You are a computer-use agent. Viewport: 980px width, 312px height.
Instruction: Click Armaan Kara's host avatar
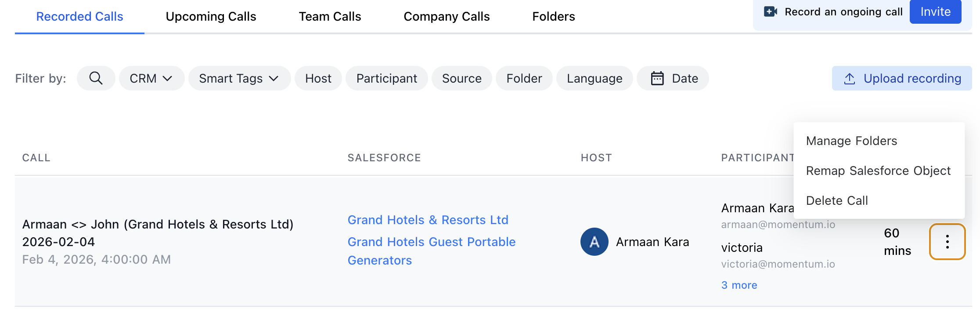tap(594, 242)
